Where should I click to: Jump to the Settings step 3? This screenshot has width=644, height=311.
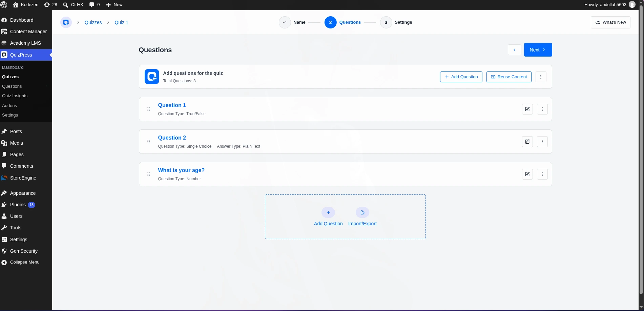click(396, 22)
